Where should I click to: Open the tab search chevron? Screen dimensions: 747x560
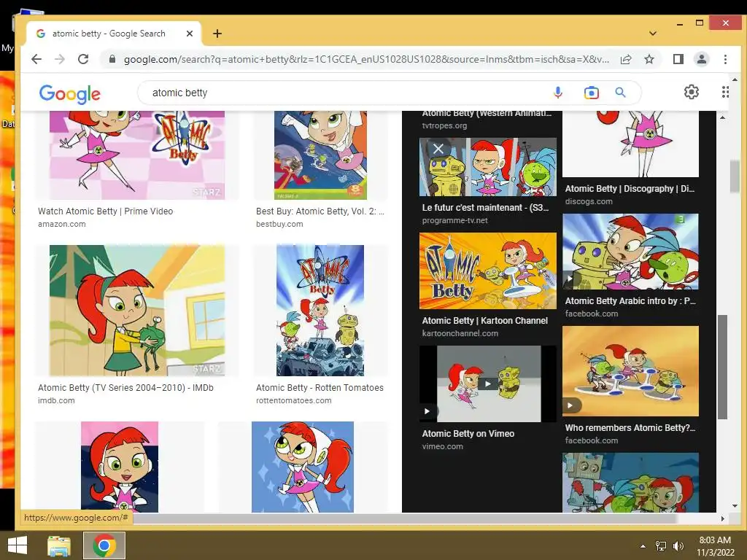point(653,34)
